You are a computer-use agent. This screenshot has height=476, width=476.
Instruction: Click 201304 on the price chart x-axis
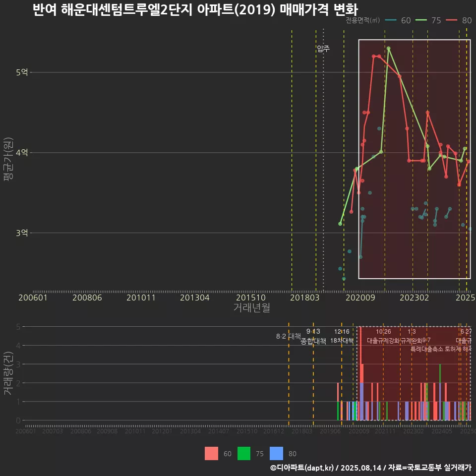[x=194, y=297]
